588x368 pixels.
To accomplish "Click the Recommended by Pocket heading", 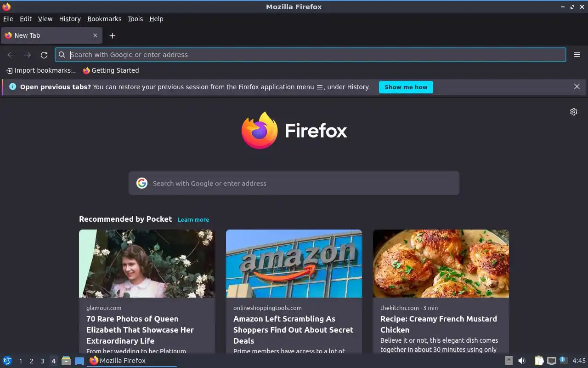I will 125,219.
